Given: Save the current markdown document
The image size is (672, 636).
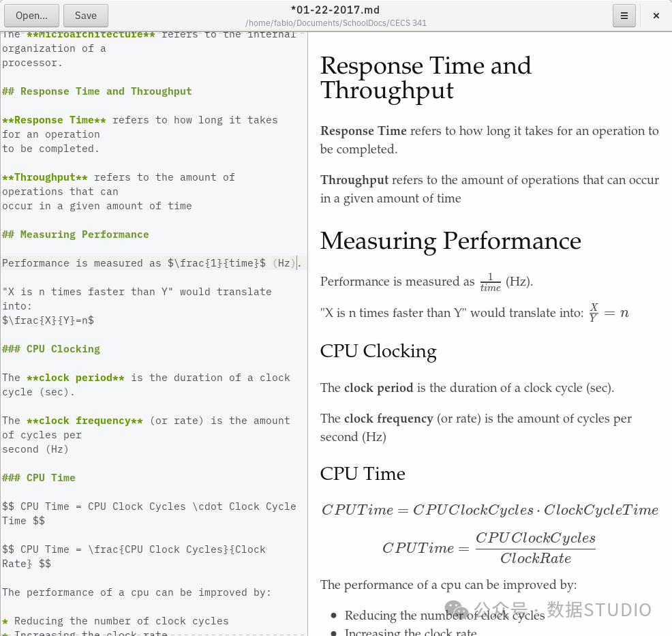Looking at the screenshot, I should [86, 16].
